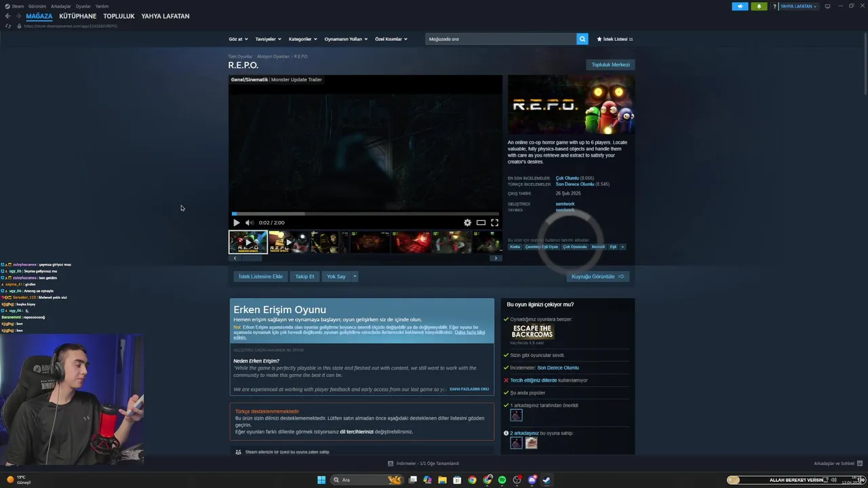Click the downloads icon in the status bar
The image size is (868, 488).
click(x=391, y=464)
